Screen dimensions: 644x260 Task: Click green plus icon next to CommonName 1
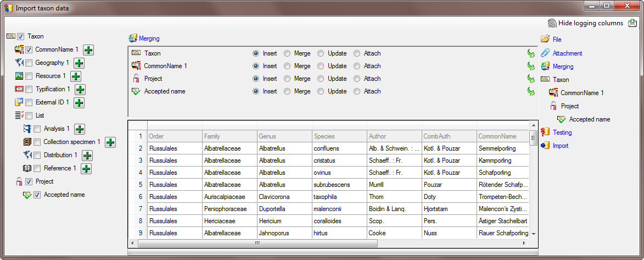point(88,50)
